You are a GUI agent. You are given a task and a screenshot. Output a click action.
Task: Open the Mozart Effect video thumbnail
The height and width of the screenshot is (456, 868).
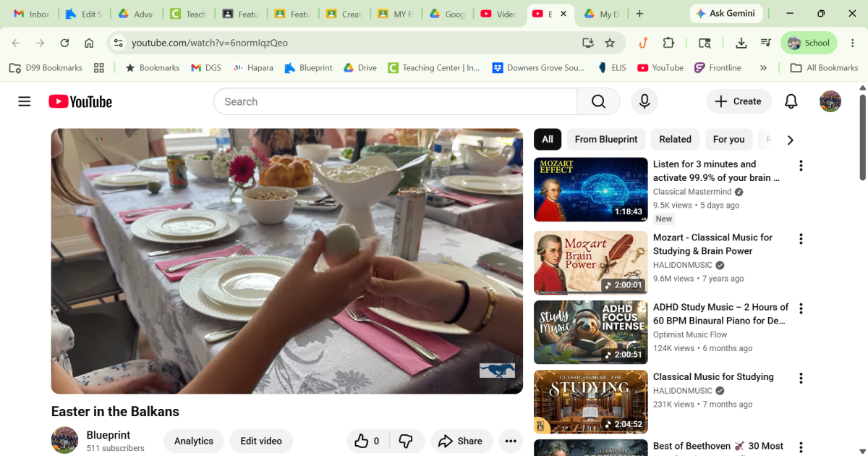coord(590,190)
